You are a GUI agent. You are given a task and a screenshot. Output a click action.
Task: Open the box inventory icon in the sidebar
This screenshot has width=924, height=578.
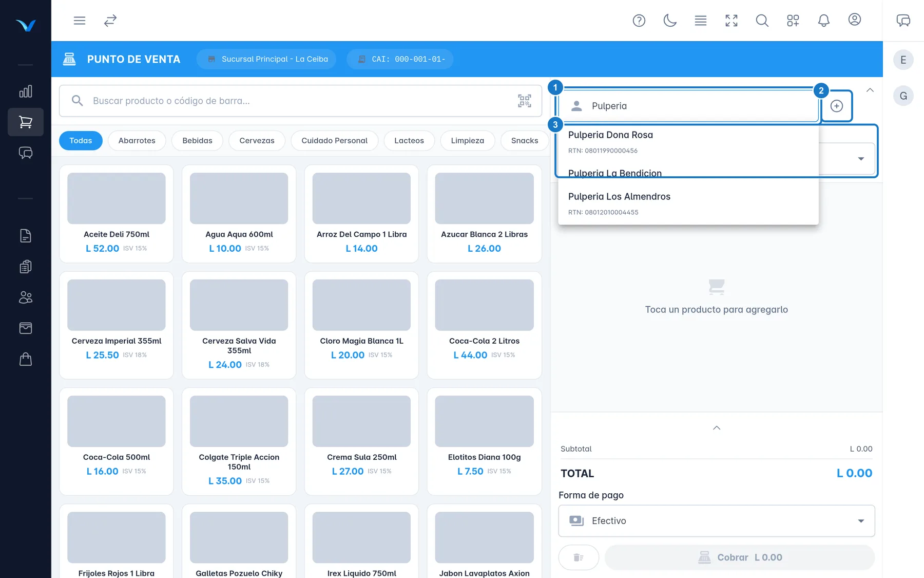tap(26, 328)
